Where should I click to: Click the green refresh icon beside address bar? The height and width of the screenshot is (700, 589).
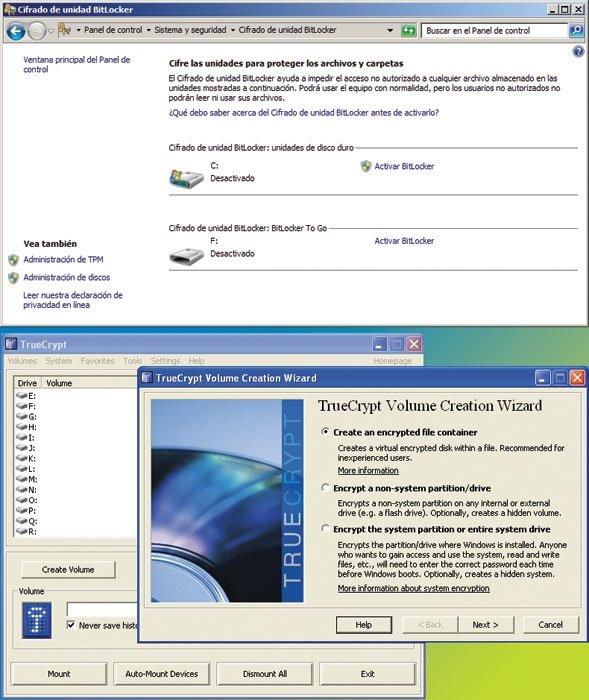click(409, 31)
